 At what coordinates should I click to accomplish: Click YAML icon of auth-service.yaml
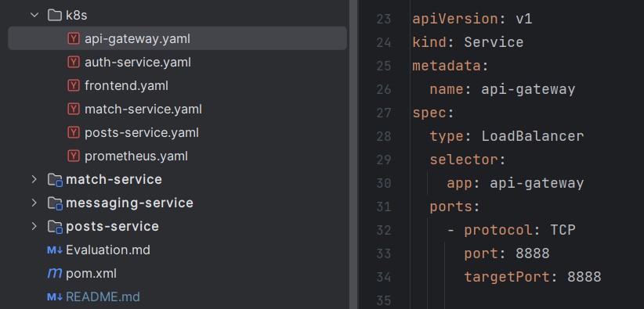click(x=74, y=63)
